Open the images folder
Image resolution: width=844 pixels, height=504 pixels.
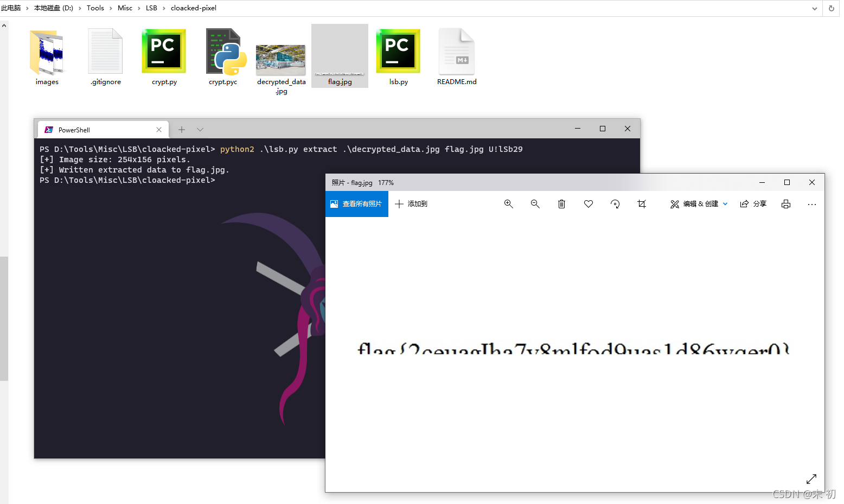(x=47, y=57)
